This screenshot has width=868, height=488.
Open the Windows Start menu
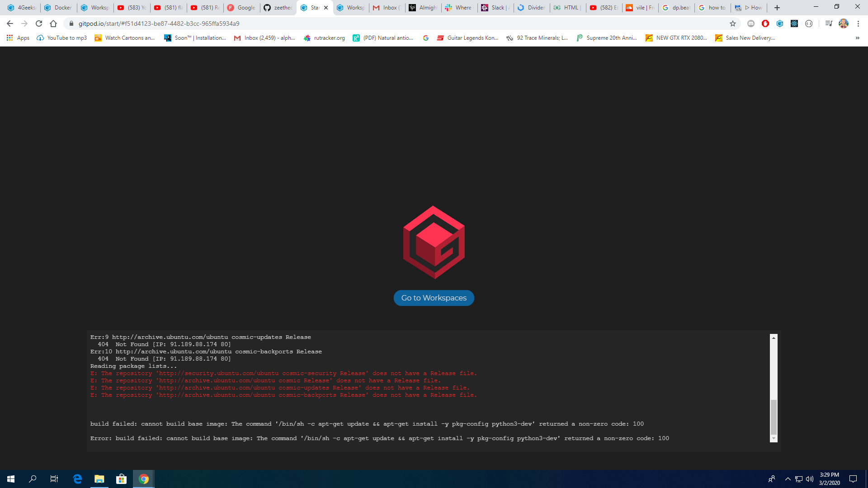(11, 479)
